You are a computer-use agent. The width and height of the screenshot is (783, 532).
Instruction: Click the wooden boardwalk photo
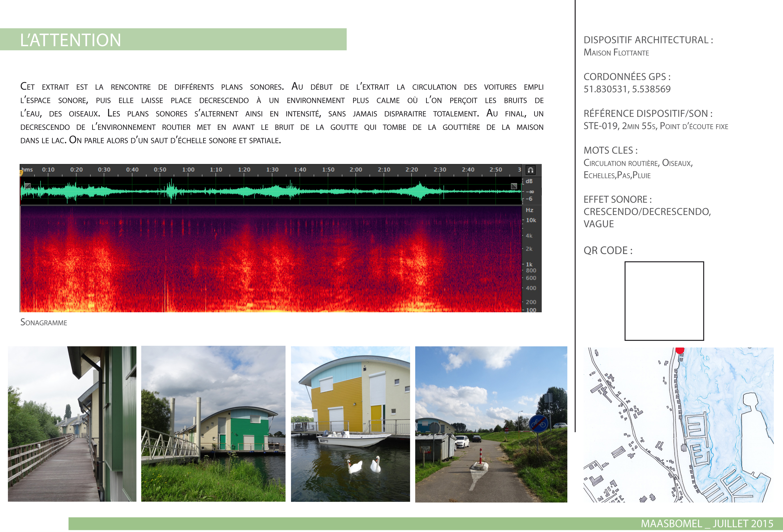tap(72, 424)
